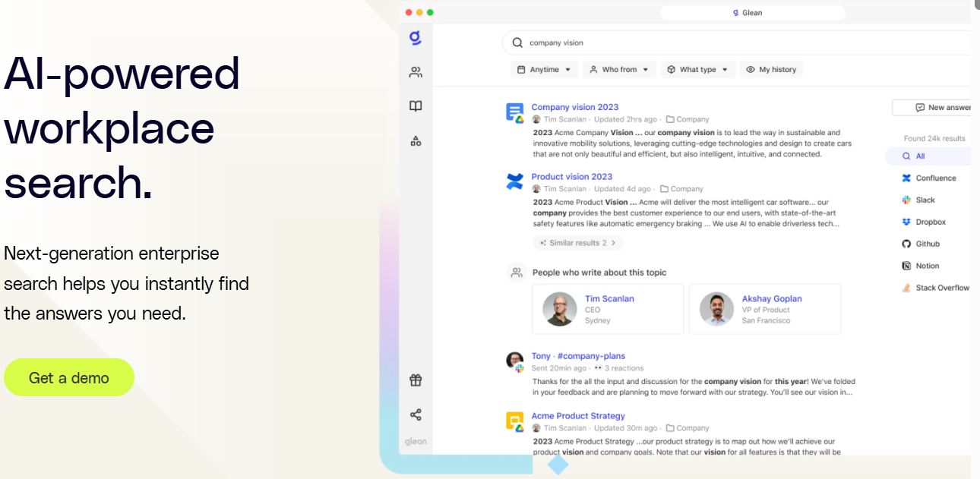Click the search magnifier icon
Viewport: 980px width, 479px height.
click(x=517, y=43)
